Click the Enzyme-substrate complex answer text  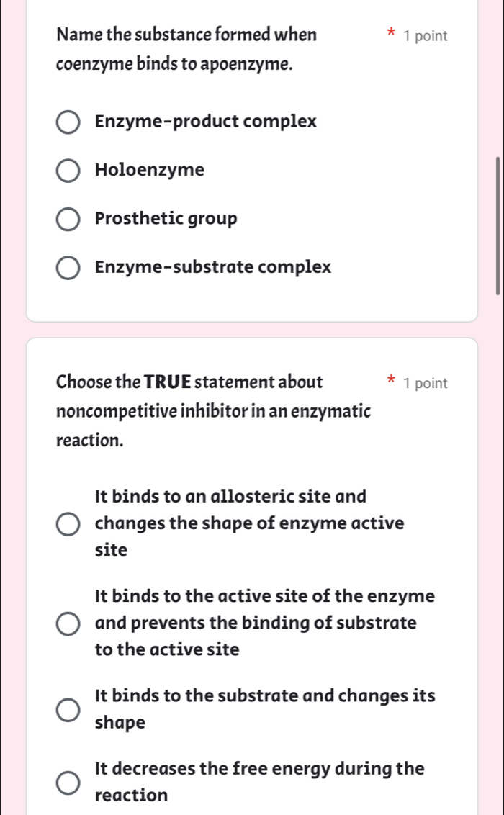(x=213, y=267)
